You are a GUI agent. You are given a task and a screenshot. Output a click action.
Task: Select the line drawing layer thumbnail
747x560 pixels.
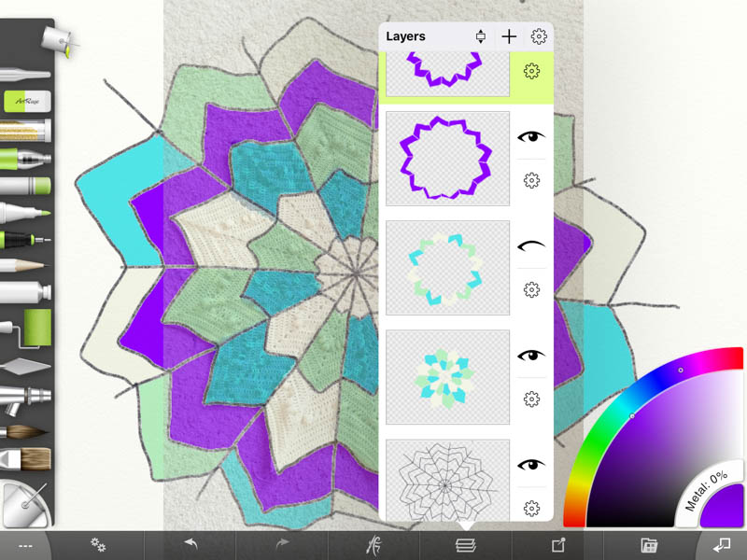447,480
